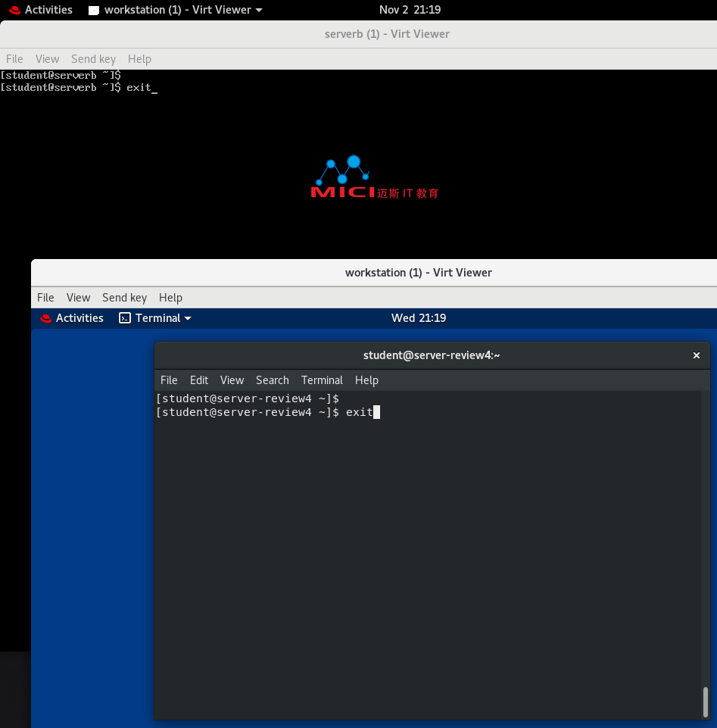Open File menu in workstation Virt Viewer
Screen dimensions: 717x728
[45, 298]
